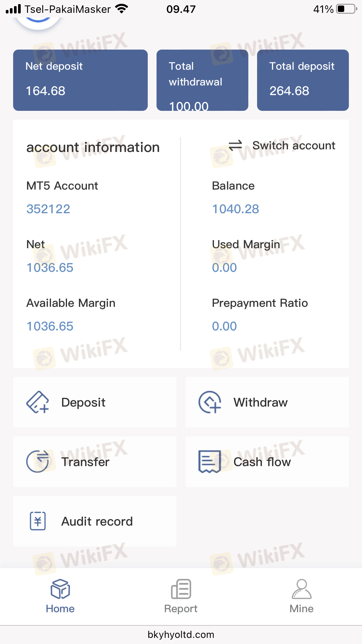Tap the Deposit card-plus icon
The width and height of the screenshot is (362, 644).
tap(38, 402)
